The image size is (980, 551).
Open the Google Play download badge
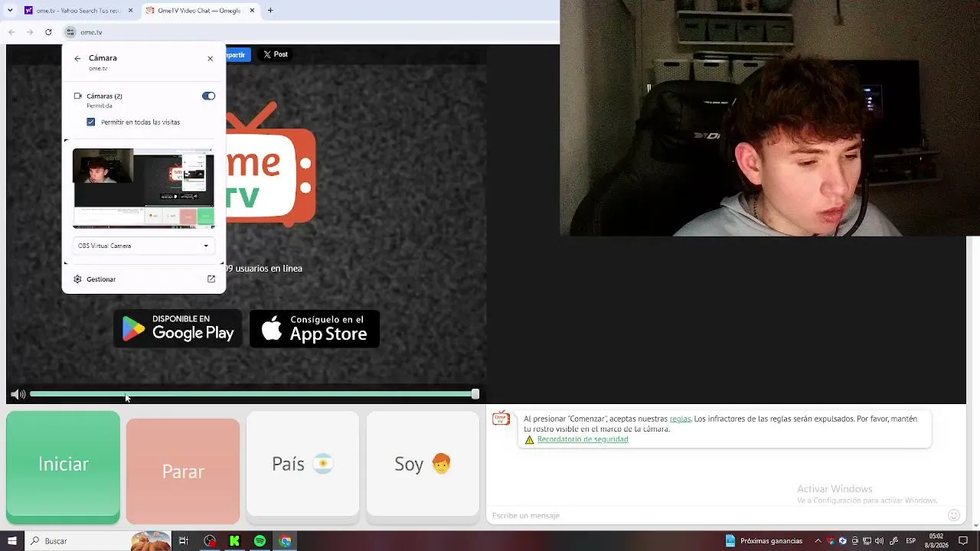178,328
